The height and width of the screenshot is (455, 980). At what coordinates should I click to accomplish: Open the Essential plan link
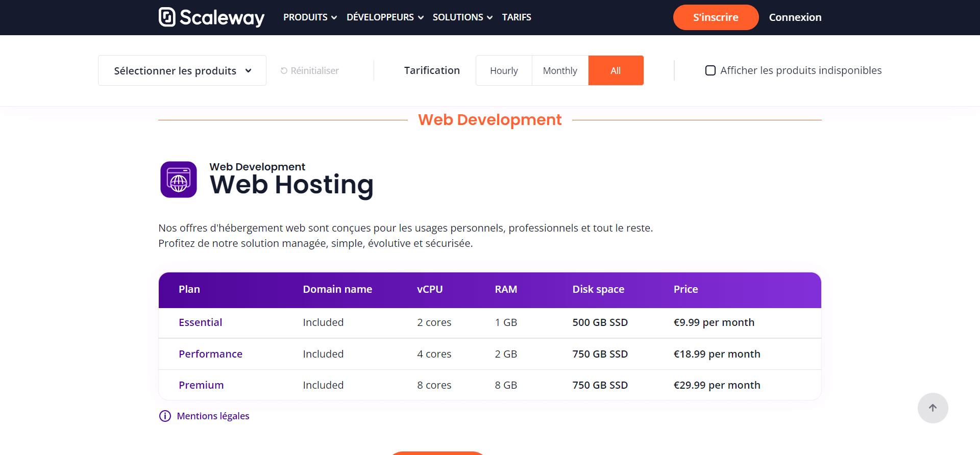(x=200, y=322)
